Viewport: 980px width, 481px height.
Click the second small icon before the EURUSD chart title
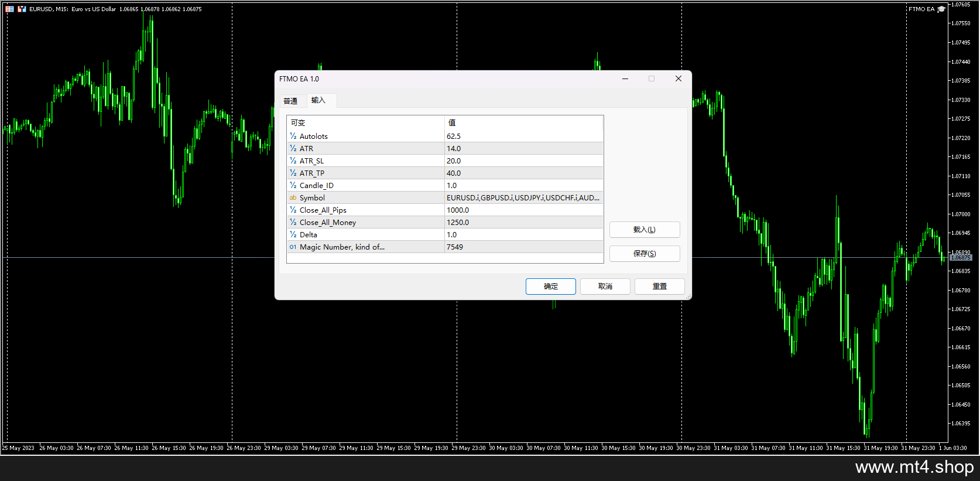point(22,9)
